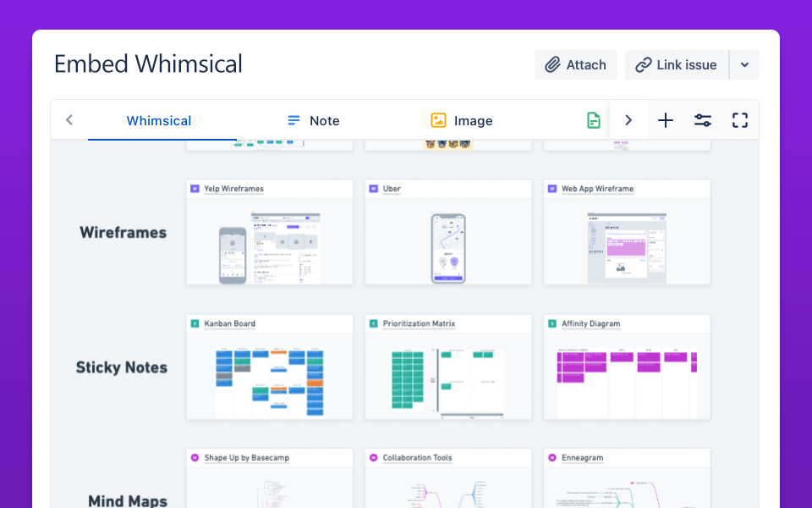
Task: Open the Image tab
Action: [462, 121]
